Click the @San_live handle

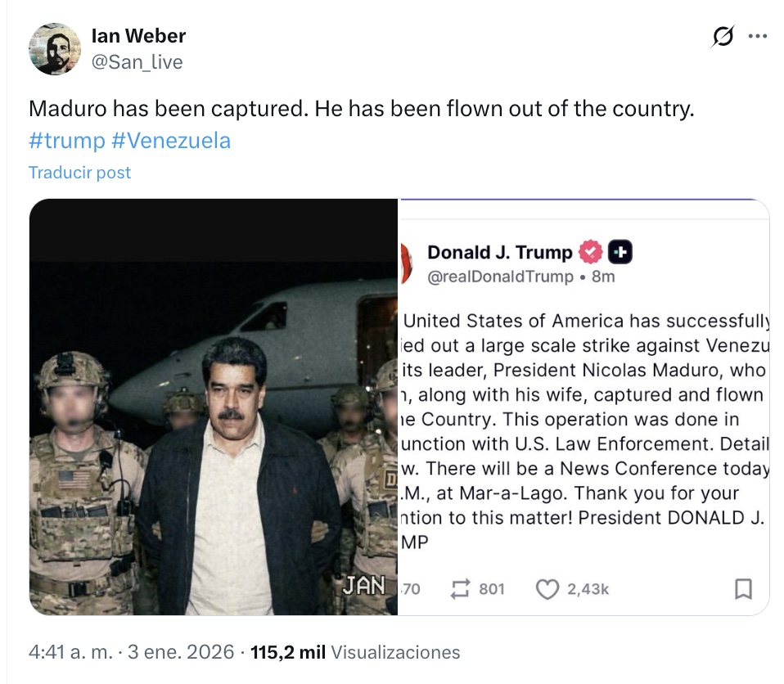[x=137, y=62]
